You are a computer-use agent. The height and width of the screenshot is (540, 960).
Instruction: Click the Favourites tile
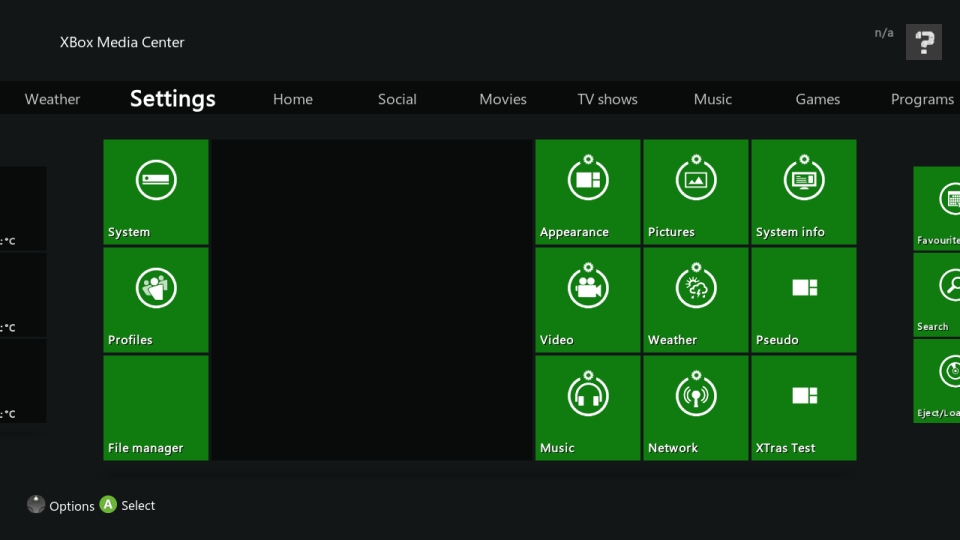pos(937,208)
